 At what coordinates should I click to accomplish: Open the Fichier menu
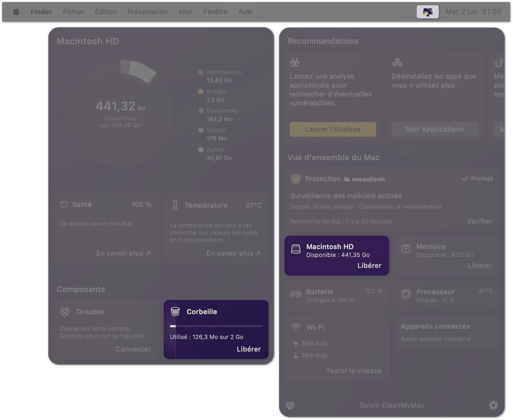[x=74, y=12]
